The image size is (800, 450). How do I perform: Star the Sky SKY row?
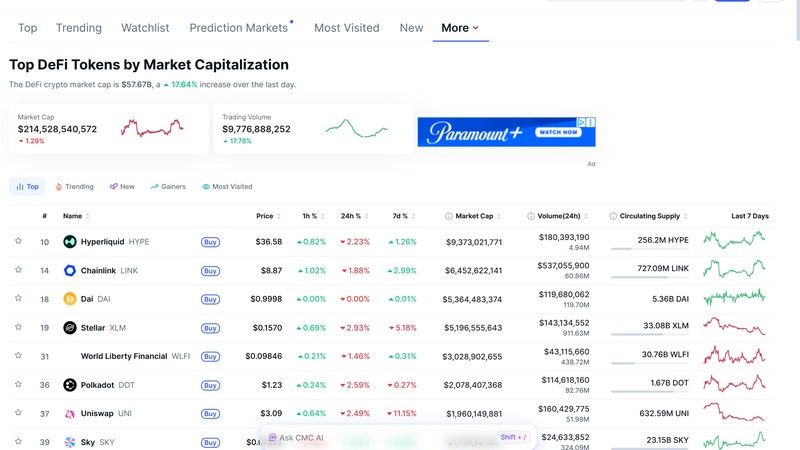[18, 441]
